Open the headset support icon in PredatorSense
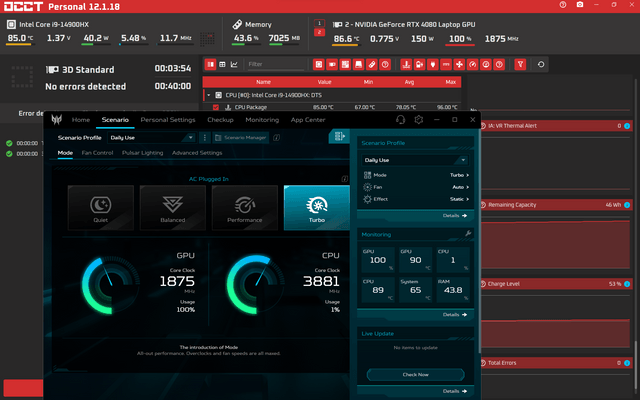 coord(400,120)
